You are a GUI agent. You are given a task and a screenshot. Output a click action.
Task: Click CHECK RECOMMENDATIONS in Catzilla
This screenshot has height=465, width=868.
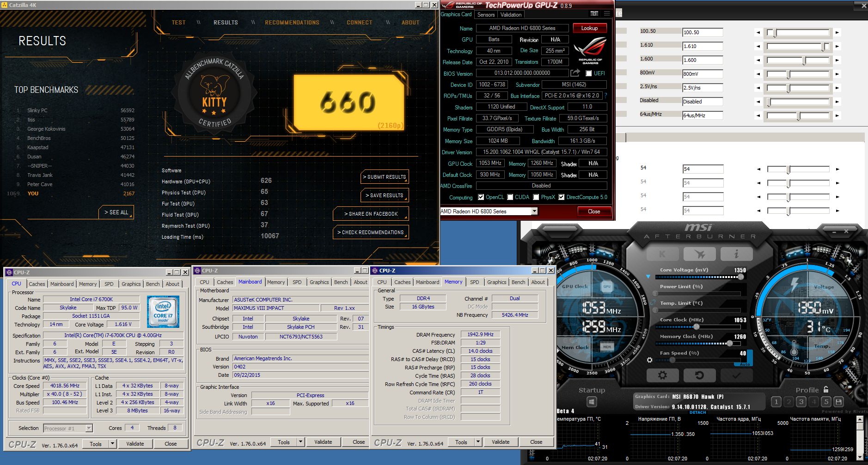coord(371,232)
